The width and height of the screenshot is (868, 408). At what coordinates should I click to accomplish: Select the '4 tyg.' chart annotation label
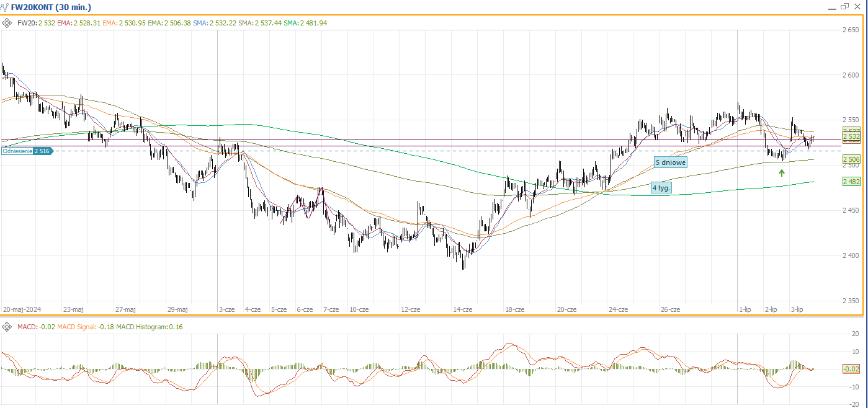(661, 187)
